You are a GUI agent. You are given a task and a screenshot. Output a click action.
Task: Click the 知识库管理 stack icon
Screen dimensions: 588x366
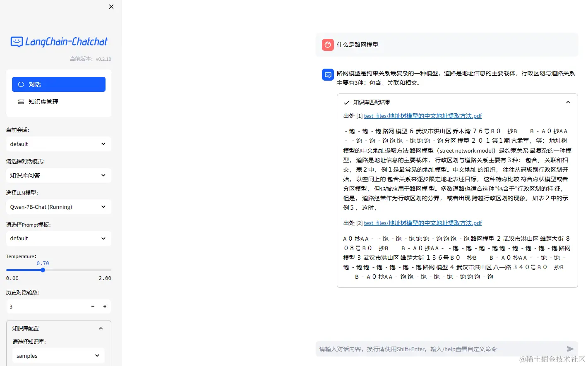tap(21, 102)
